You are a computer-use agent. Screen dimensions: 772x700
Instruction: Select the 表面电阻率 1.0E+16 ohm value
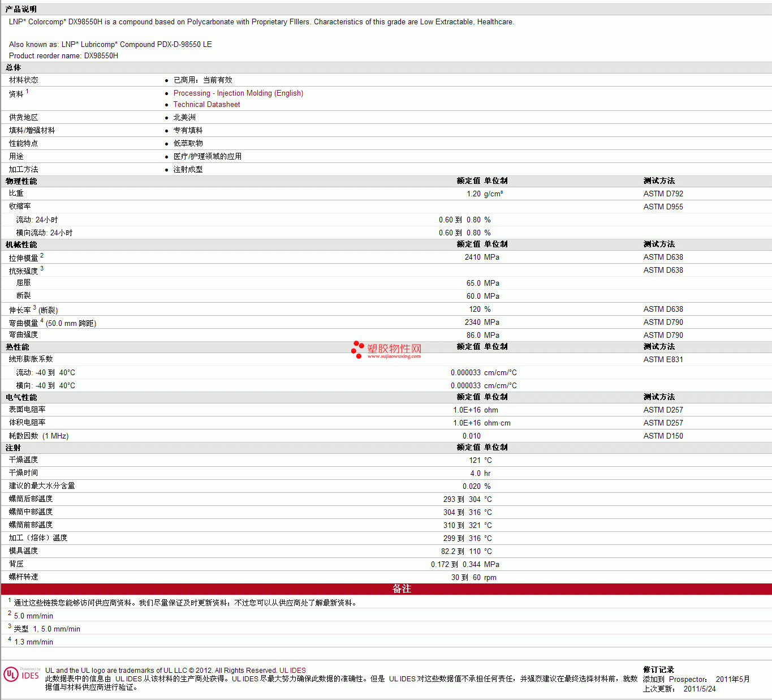[476, 410]
